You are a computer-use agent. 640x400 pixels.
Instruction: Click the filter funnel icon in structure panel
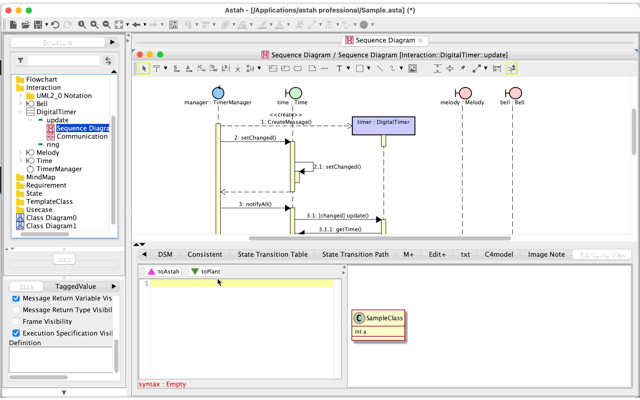click(20, 61)
